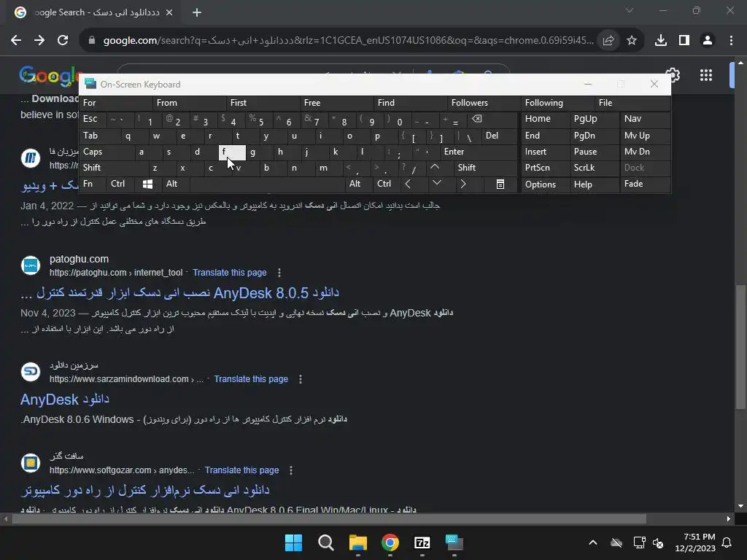The image size is (747, 560).
Task: Open more options for softgozar result
Action: [x=291, y=470]
